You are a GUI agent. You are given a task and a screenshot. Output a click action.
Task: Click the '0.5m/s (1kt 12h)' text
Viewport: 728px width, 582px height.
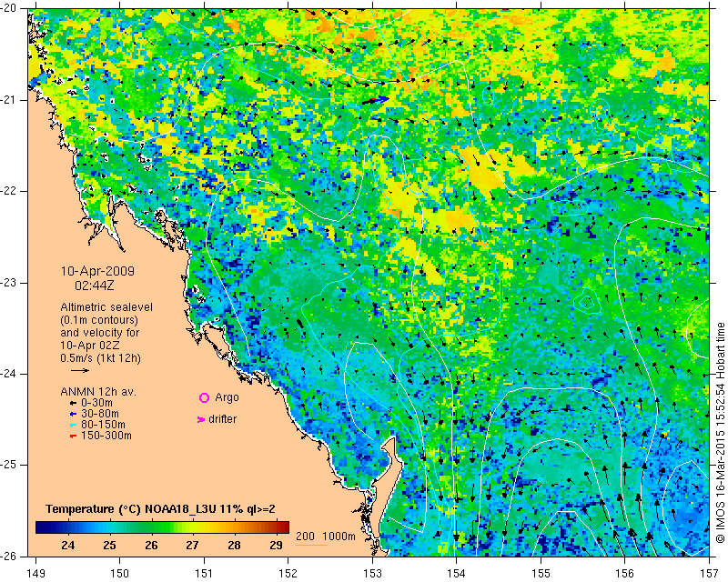coord(100,358)
